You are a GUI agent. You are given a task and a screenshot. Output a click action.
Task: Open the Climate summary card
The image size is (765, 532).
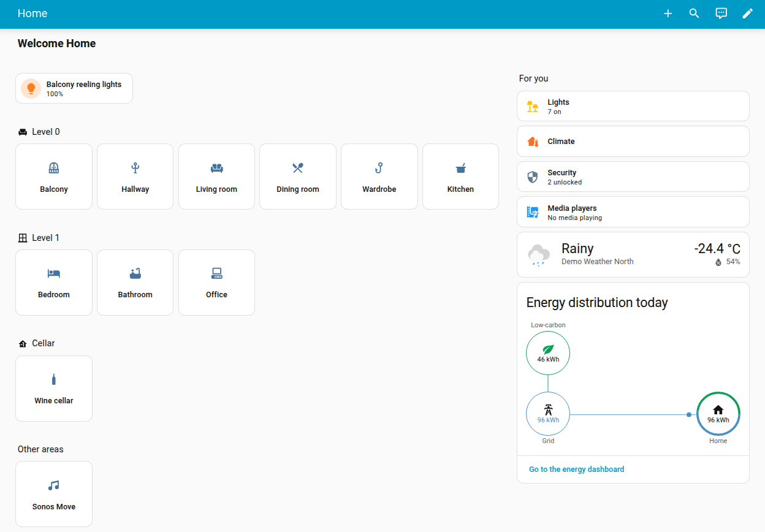click(633, 141)
